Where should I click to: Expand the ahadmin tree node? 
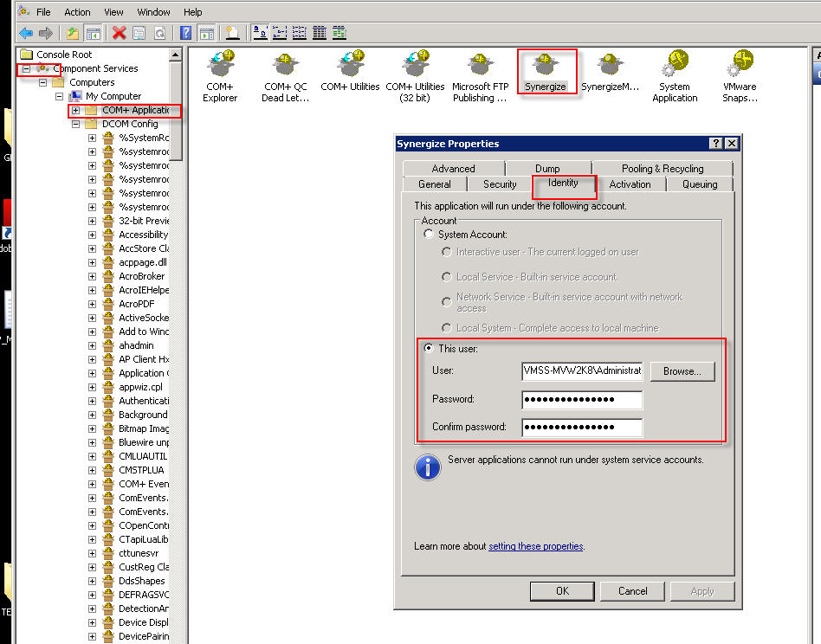(92, 345)
